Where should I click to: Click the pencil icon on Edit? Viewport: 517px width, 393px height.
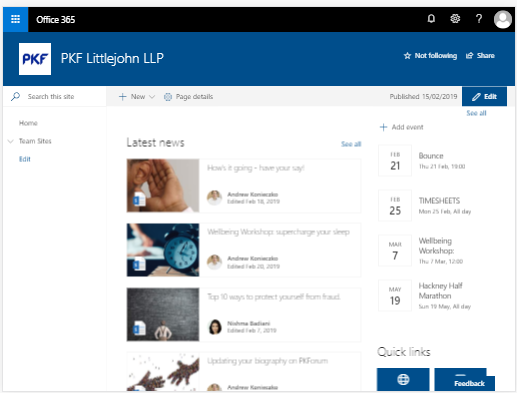476,97
